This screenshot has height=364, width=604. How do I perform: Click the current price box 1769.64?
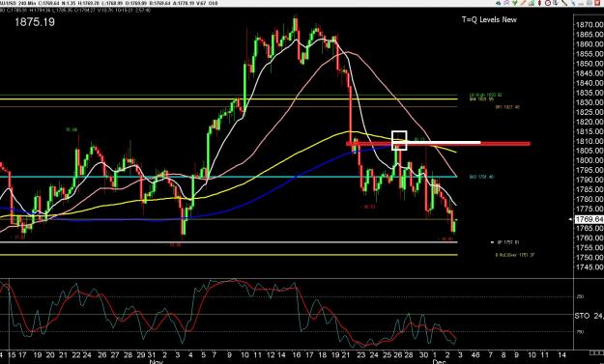(589, 219)
